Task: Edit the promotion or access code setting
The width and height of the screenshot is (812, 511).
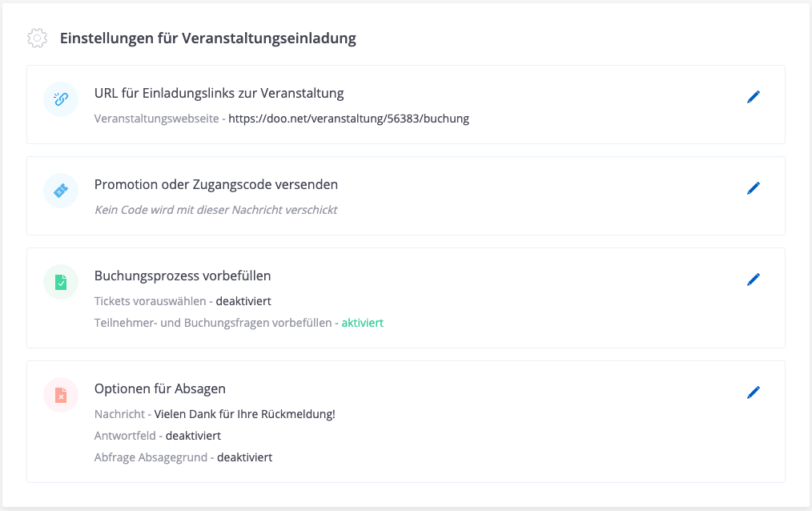Action: (x=753, y=188)
